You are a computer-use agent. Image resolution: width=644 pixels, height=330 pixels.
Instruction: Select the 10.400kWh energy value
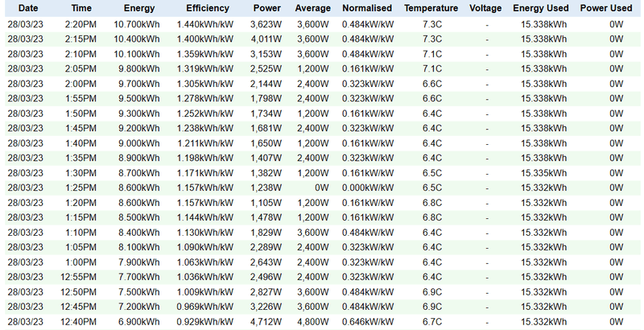tap(137, 39)
